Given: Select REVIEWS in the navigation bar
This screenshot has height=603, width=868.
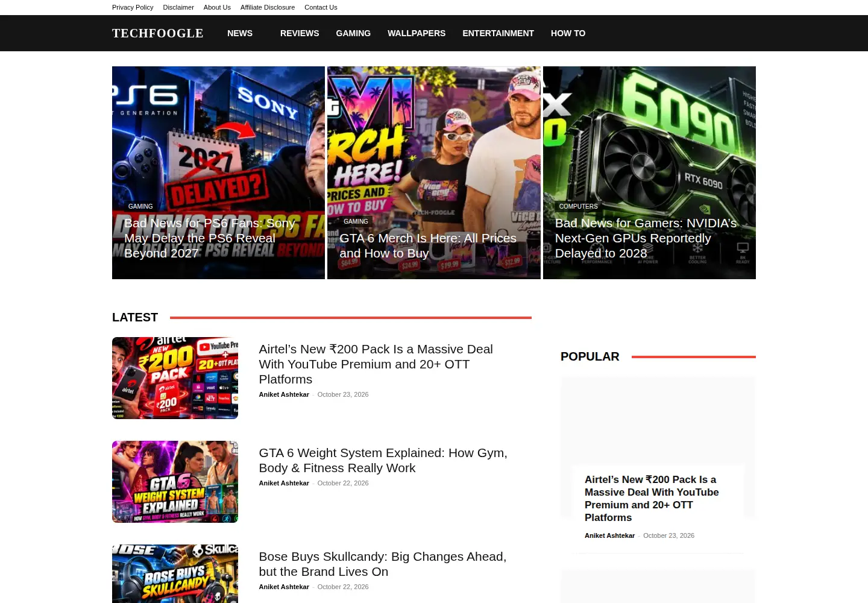Looking at the screenshot, I should (x=300, y=33).
